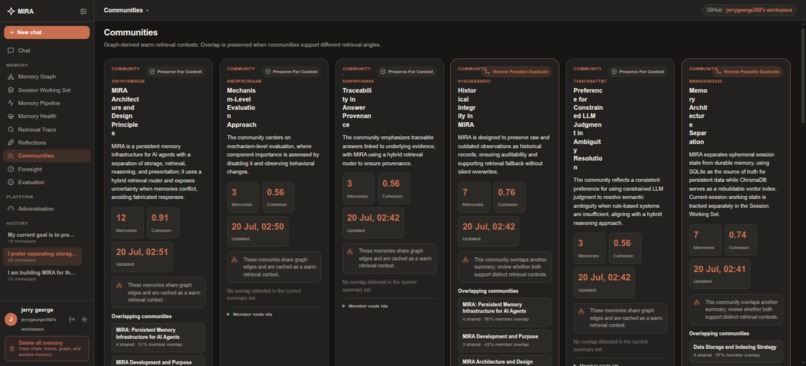Click the Memory Graph icon
Image resolution: width=806 pixels, height=366 pixels.
click(11, 77)
